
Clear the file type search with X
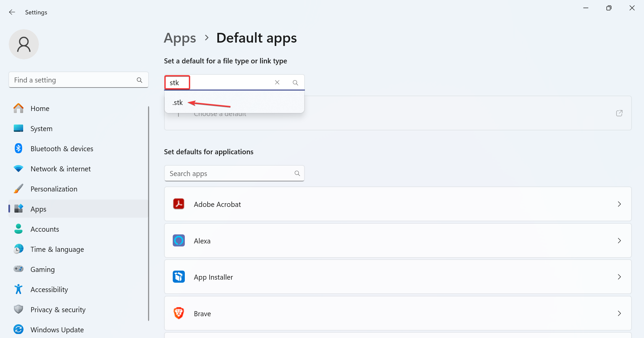tap(277, 82)
